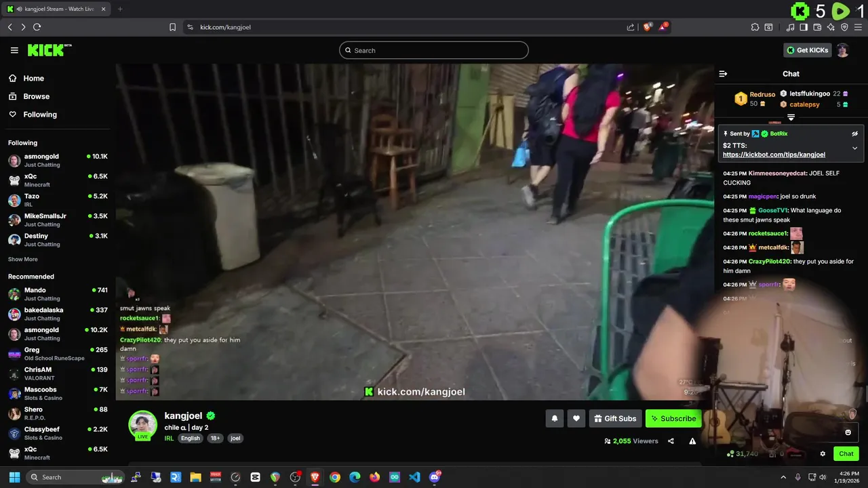This screenshot has height=488, width=868.
Task: Select the 18+ tag
Action: (215, 439)
